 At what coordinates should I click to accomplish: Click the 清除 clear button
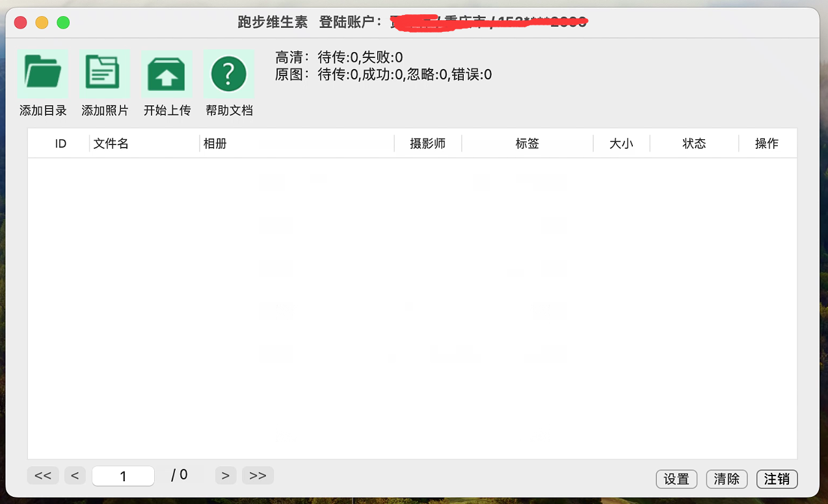point(727,479)
